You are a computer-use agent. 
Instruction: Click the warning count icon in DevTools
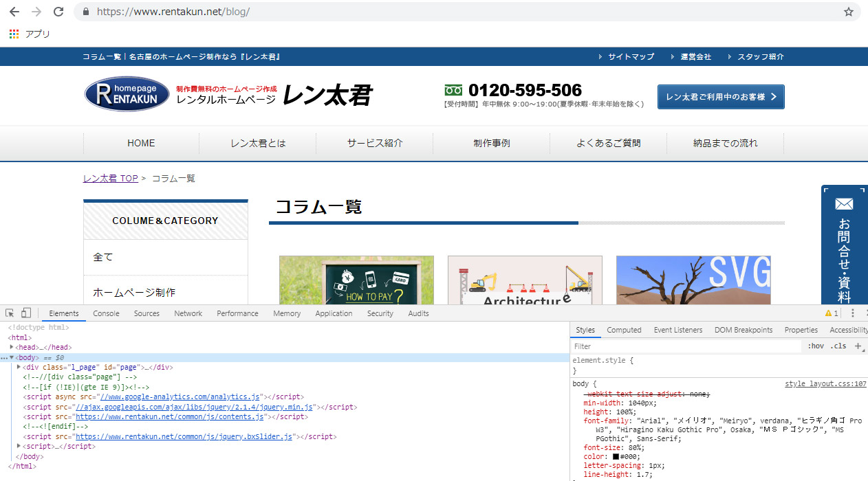tap(832, 313)
